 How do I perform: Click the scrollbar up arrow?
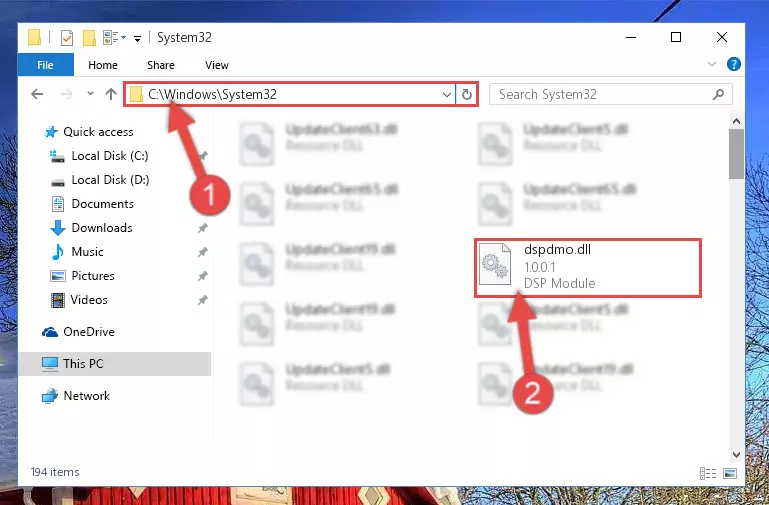[736, 121]
